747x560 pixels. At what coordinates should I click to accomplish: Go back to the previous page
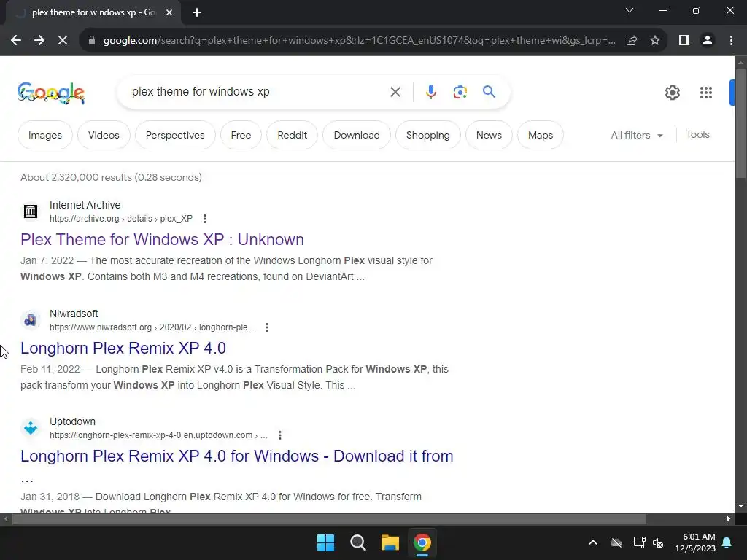click(16, 41)
